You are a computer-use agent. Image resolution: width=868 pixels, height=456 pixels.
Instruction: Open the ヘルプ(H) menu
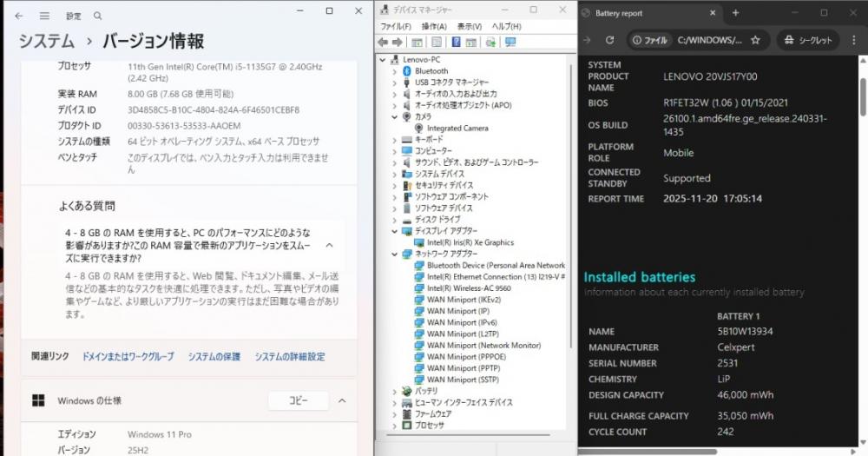(x=507, y=26)
